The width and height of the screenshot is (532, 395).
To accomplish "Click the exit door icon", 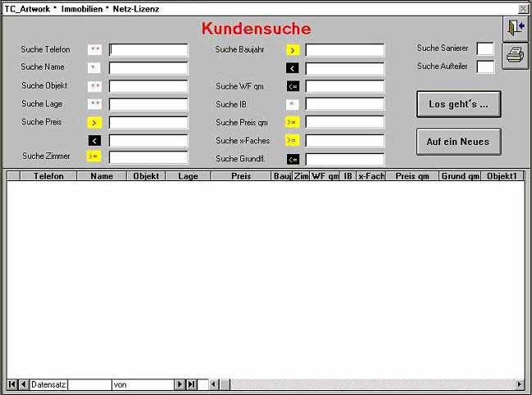I will [515, 30].
